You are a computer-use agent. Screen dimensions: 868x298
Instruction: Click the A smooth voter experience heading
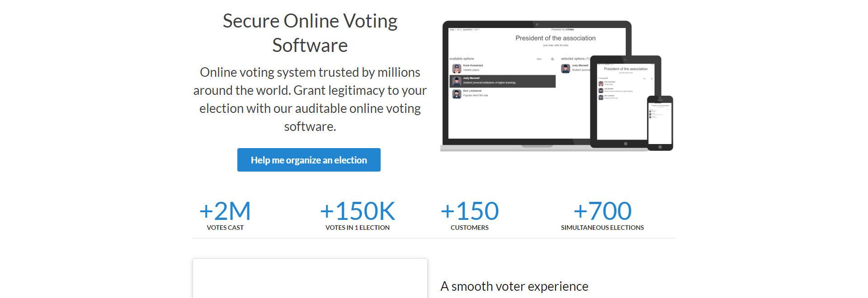point(514,286)
